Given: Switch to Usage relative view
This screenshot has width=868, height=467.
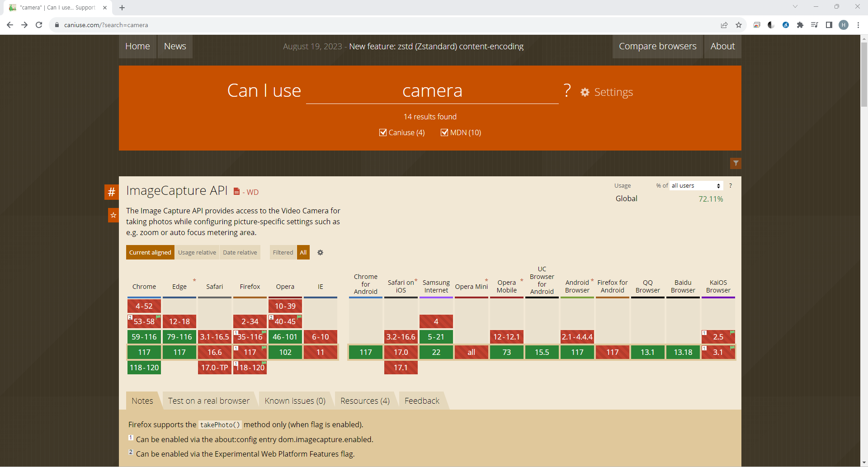Looking at the screenshot, I should (x=197, y=253).
